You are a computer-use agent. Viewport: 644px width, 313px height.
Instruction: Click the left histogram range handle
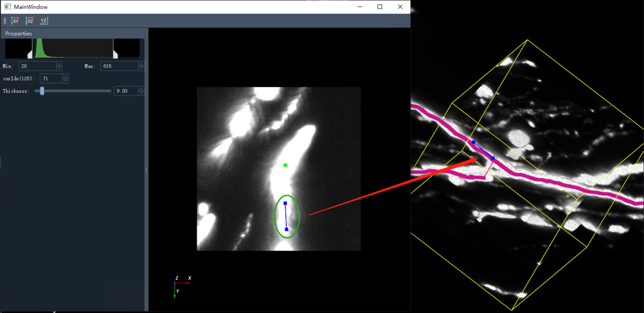(29, 54)
